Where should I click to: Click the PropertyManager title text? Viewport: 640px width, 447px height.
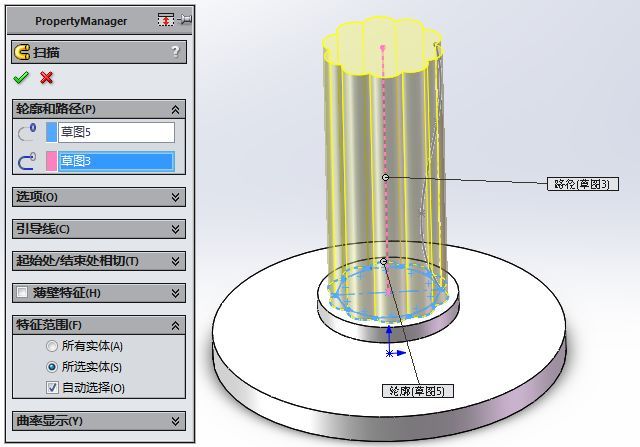coord(81,21)
